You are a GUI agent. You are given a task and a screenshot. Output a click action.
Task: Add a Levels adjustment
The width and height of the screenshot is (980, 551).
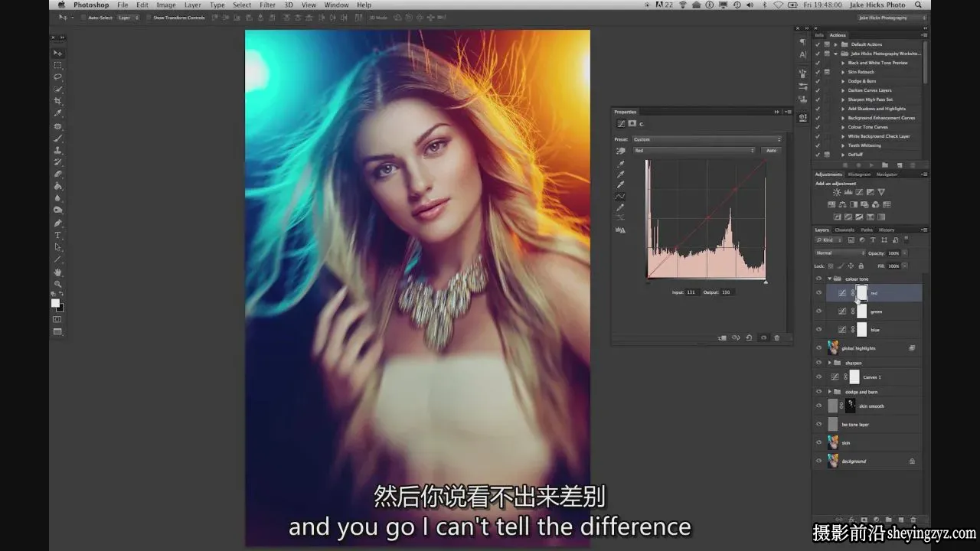(847, 192)
